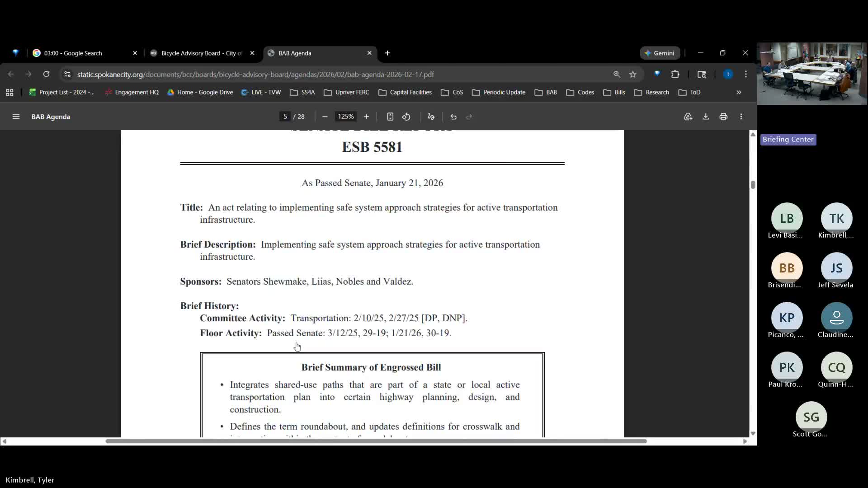Image resolution: width=868 pixels, height=488 pixels.
Task: Zoom out with the minus icon
Action: click(325, 117)
